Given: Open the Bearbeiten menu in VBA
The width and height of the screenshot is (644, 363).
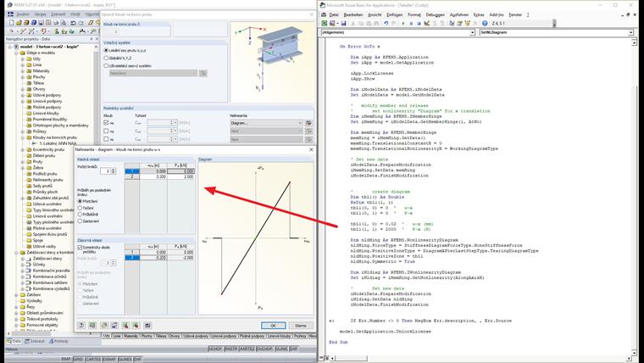Looking at the screenshot, I should pyautogui.click(x=353, y=14).
